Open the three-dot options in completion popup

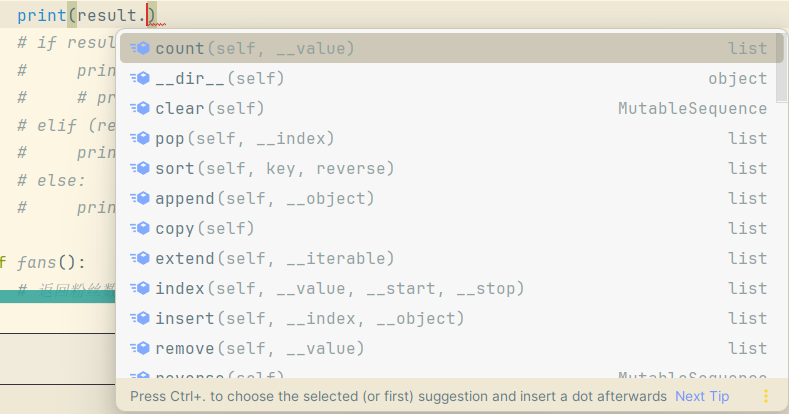pos(766,396)
